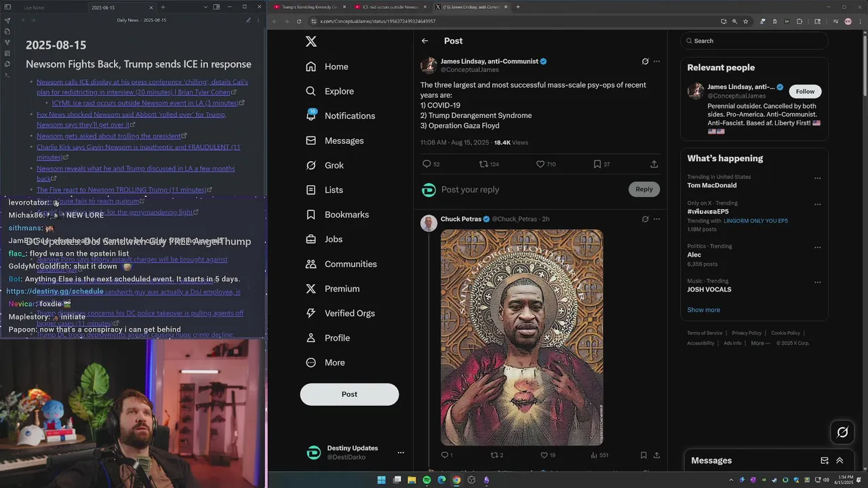Switch to Trump's Rambling Kennedy browser tab

[310, 7]
